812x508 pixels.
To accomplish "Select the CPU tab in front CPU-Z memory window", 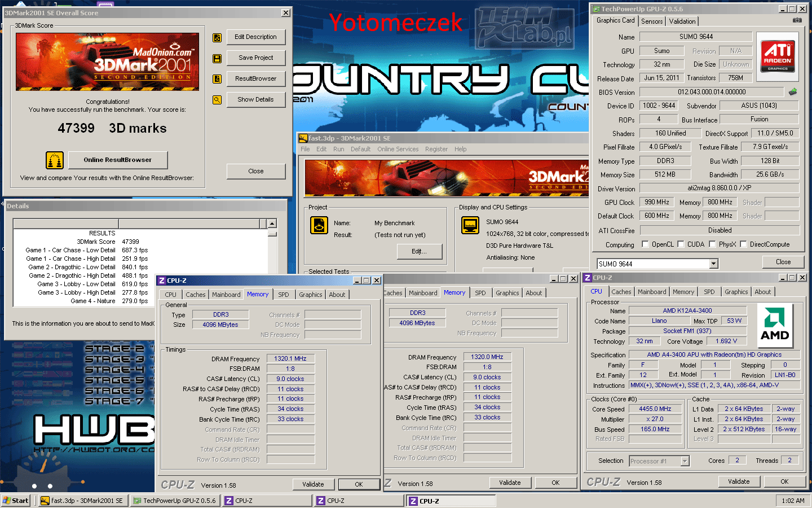I will [171, 295].
